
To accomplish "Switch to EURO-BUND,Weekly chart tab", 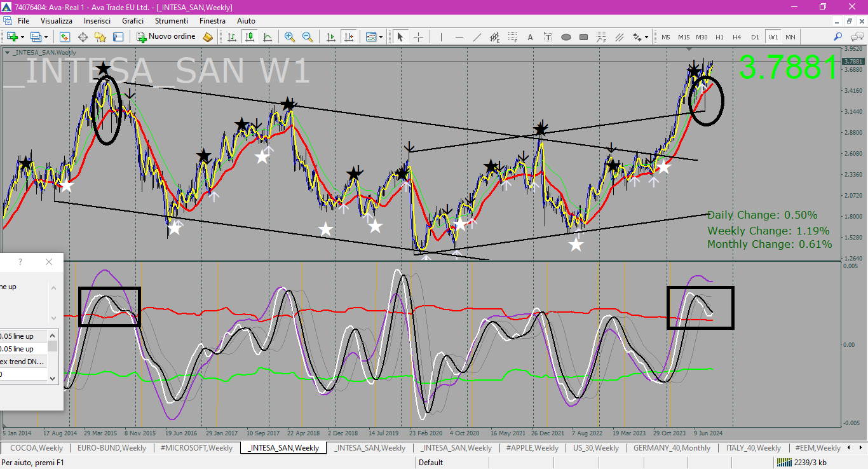I will pos(111,448).
